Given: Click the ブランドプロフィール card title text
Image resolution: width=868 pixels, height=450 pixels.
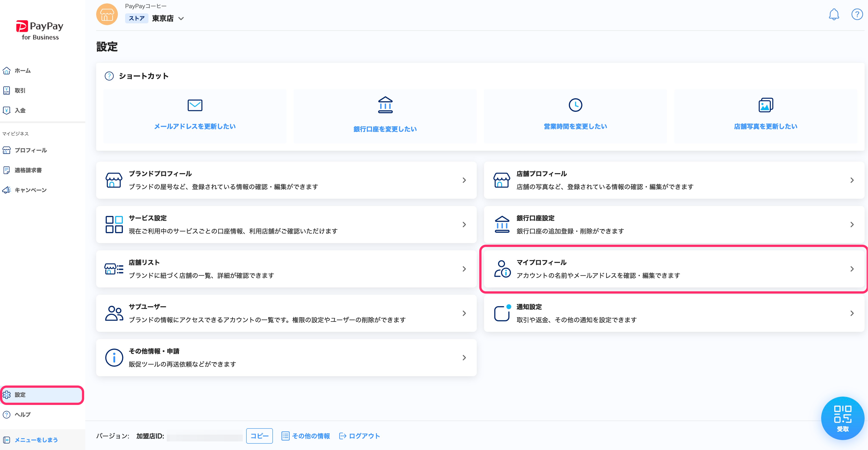Looking at the screenshot, I should click(160, 174).
